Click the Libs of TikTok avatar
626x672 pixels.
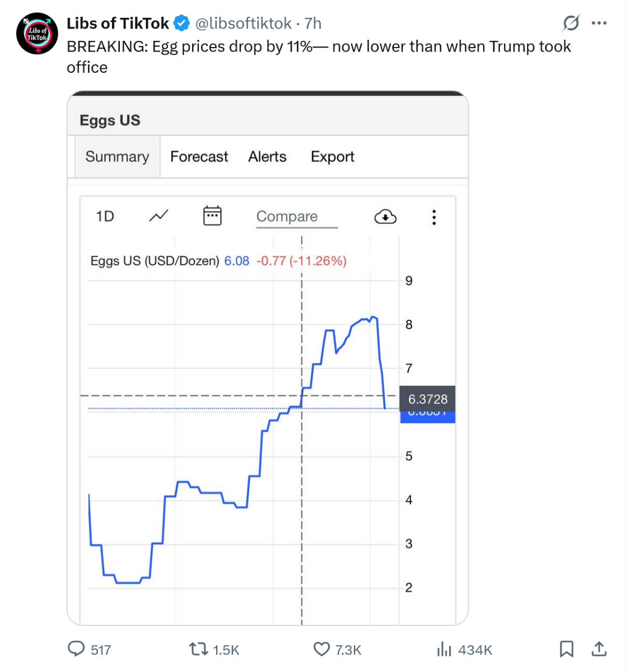pyautogui.click(x=37, y=34)
